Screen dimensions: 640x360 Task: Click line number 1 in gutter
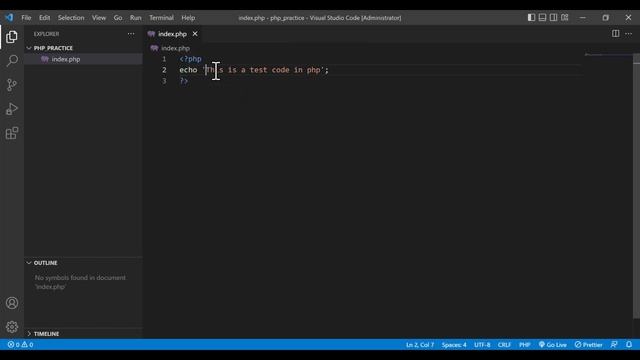pyautogui.click(x=164, y=59)
